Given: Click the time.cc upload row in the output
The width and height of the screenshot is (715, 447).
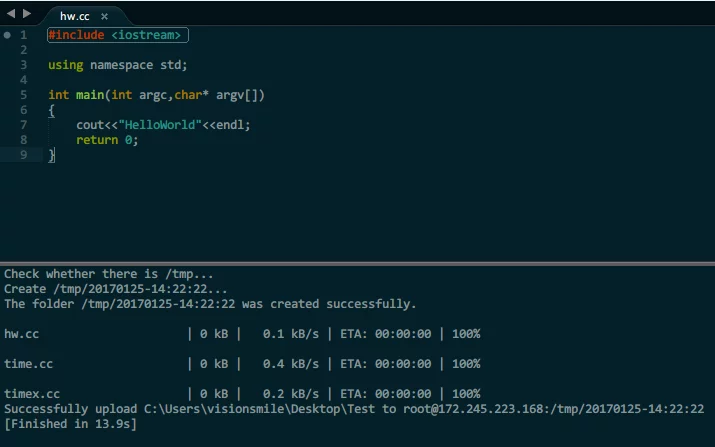Looking at the screenshot, I should click(242, 364).
